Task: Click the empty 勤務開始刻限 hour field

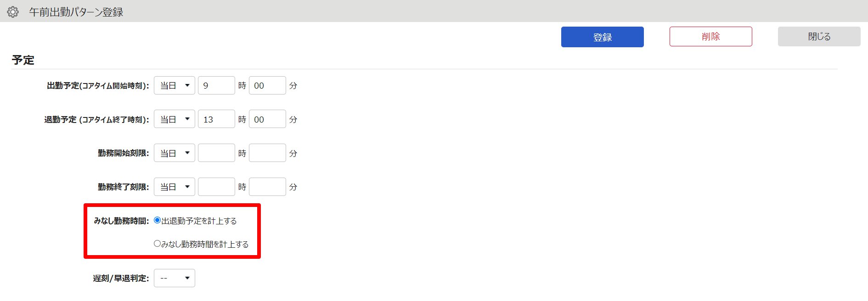Action: pos(216,153)
